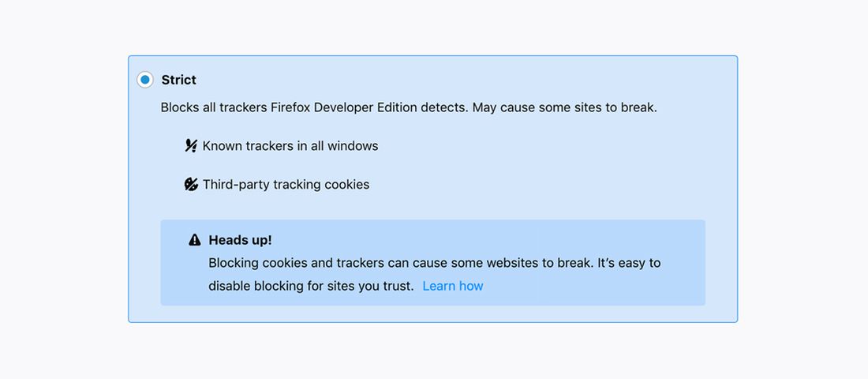Click the word windows in the known trackers item
Image resolution: width=868 pixels, height=379 pixels.
[353, 146]
